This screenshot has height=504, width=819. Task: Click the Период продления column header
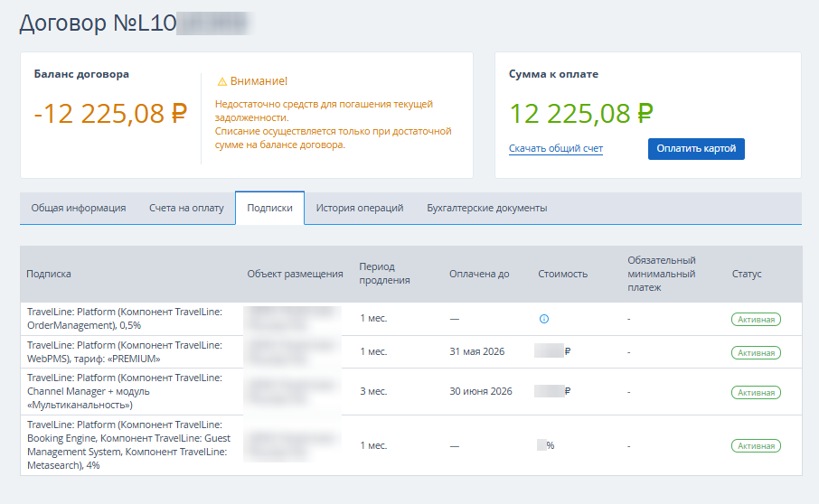click(384, 274)
